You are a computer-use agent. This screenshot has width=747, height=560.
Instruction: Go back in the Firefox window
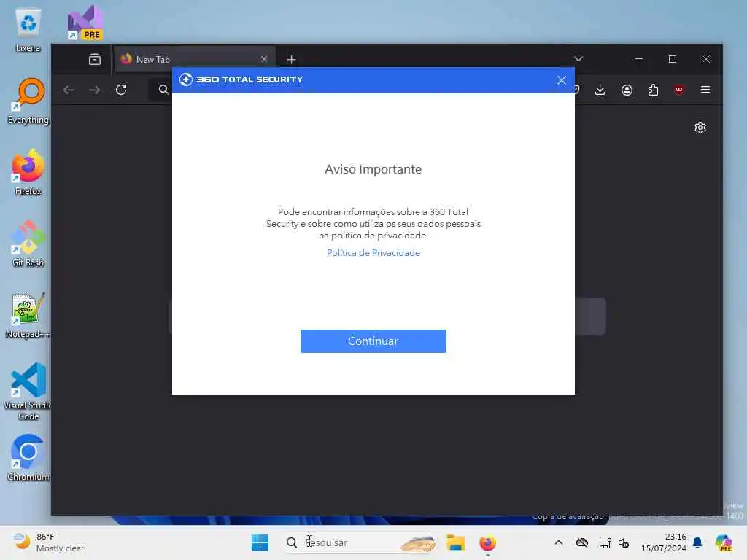[69, 90]
